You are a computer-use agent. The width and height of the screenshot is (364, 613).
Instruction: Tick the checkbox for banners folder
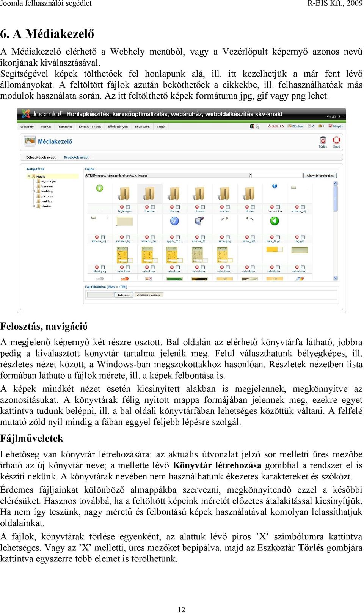153,207
